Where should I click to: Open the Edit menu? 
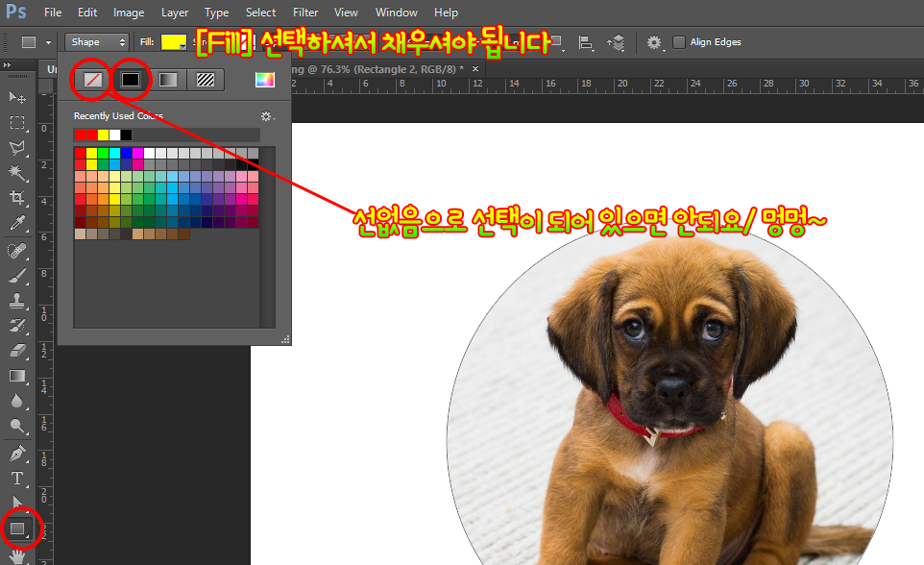click(87, 12)
